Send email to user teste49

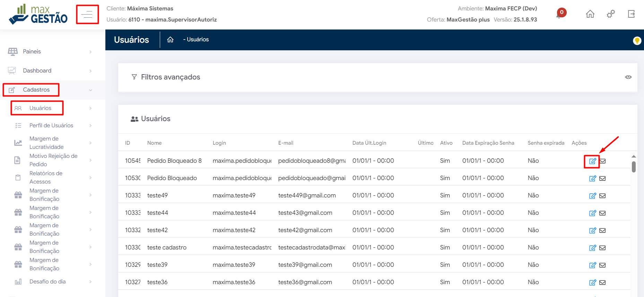pyautogui.click(x=602, y=196)
